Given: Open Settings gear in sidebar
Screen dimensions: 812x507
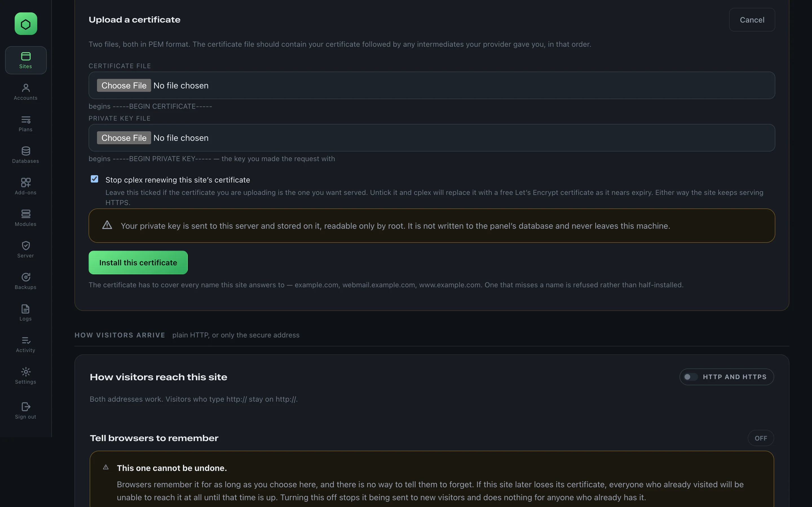Looking at the screenshot, I should click(26, 375).
